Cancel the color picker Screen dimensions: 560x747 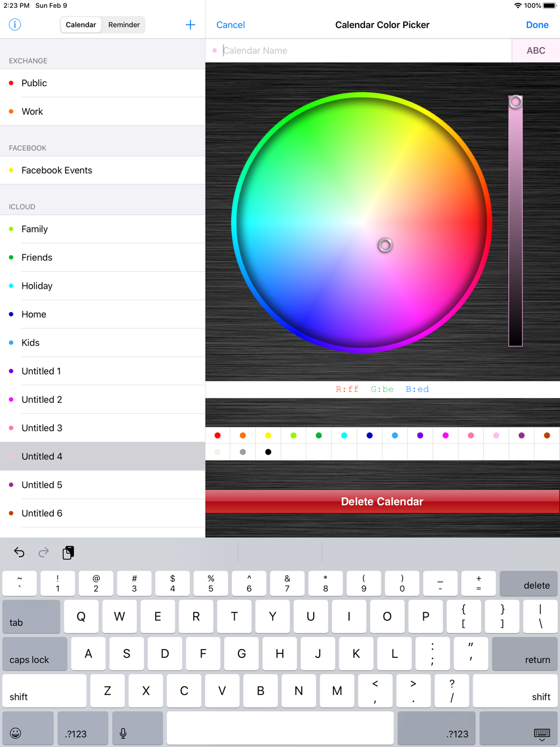(x=231, y=25)
